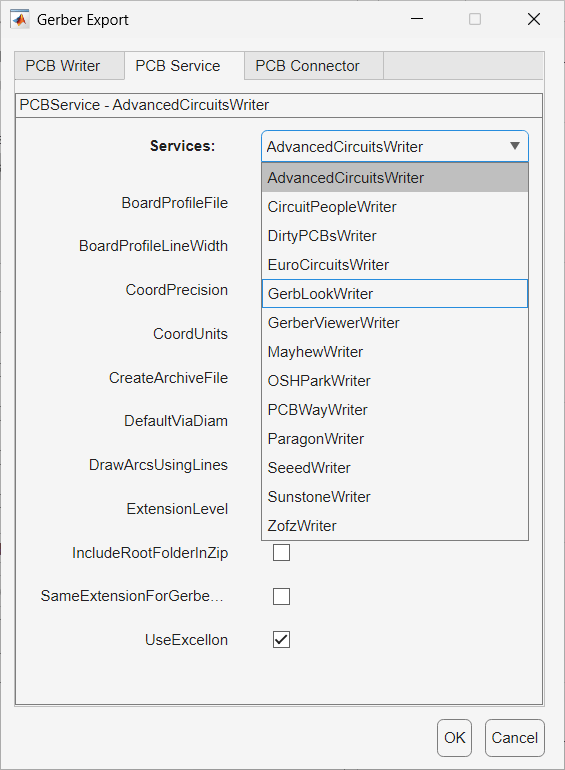Click the ExtensionLevel label
Viewport: 565px width, 770px height.
pyautogui.click(x=177, y=509)
